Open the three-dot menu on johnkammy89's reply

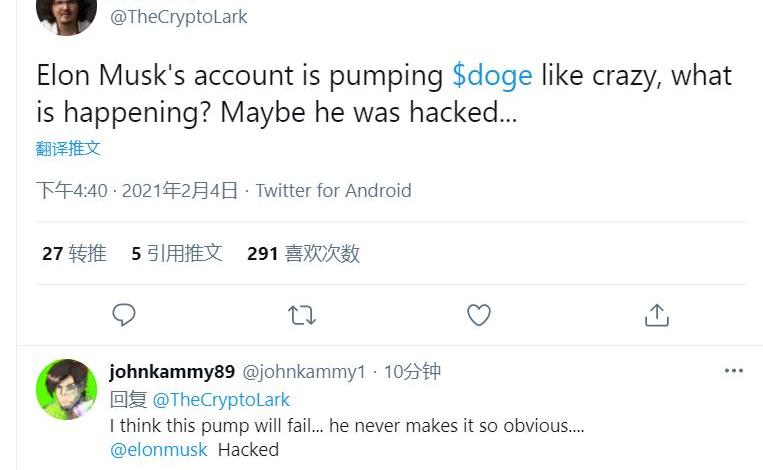coord(733,371)
